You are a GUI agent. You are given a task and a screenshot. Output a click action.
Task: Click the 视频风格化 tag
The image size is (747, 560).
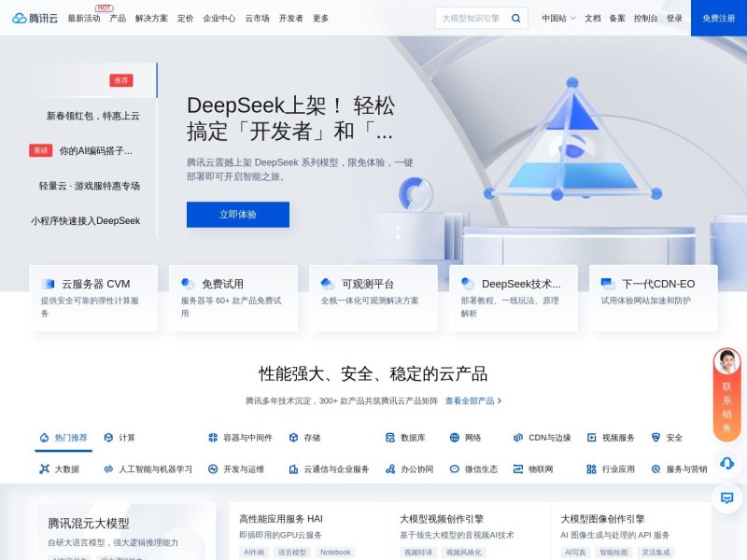(464, 552)
